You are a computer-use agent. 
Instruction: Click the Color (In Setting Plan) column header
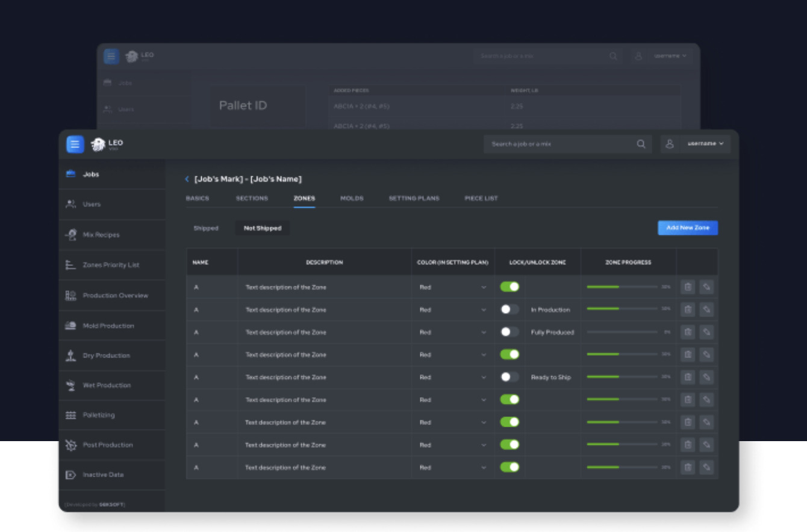[x=453, y=262]
